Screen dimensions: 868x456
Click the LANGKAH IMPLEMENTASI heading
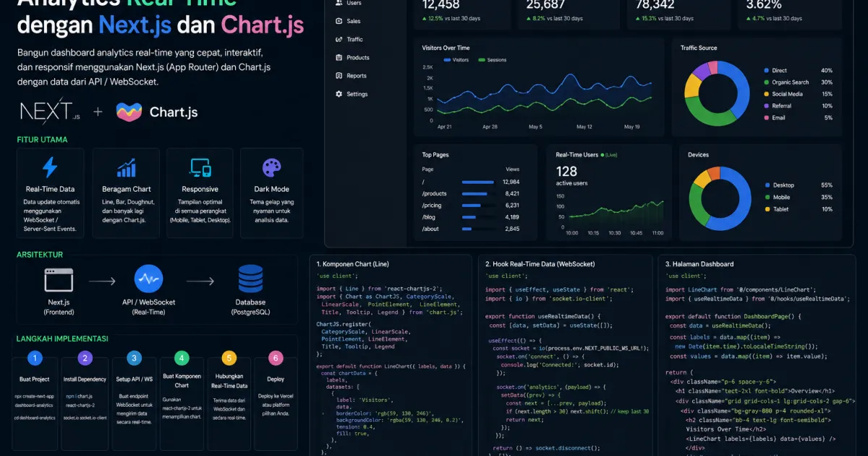pos(62,339)
